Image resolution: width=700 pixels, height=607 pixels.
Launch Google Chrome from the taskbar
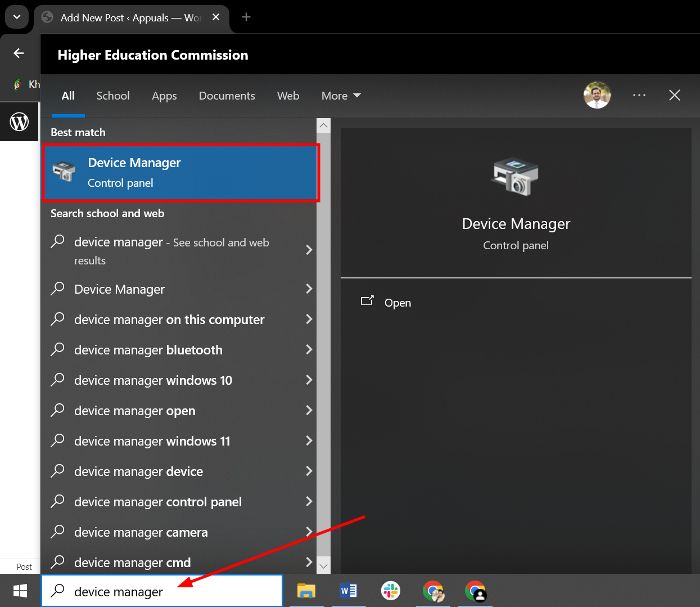[432, 591]
